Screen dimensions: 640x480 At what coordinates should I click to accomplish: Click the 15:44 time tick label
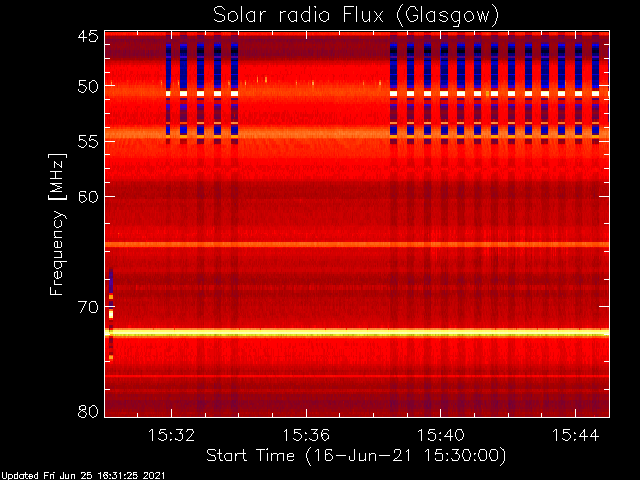click(x=576, y=435)
